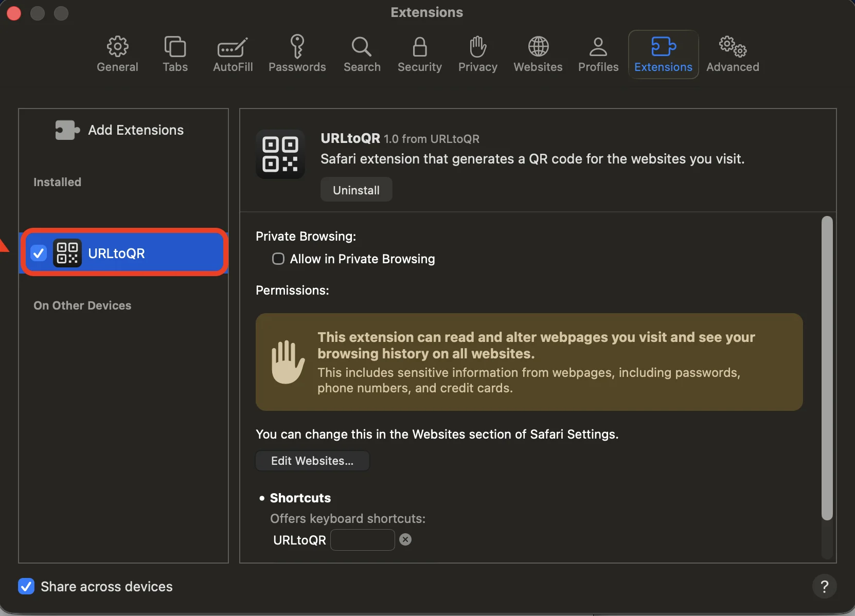This screenshot has width=855, height=616.
Task: Open the Profiles person icon tab
Action: click(598, 54)
